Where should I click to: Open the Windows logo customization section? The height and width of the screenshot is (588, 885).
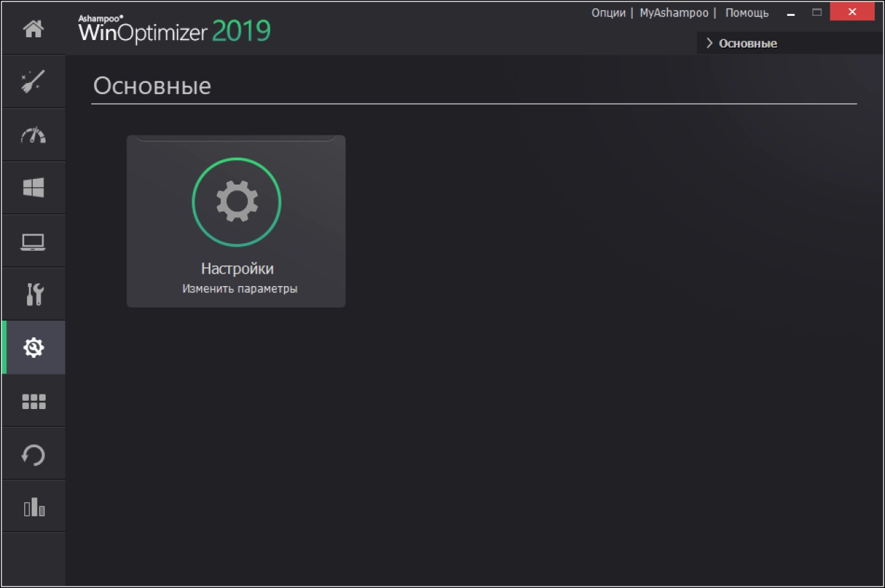coord(33,188)
